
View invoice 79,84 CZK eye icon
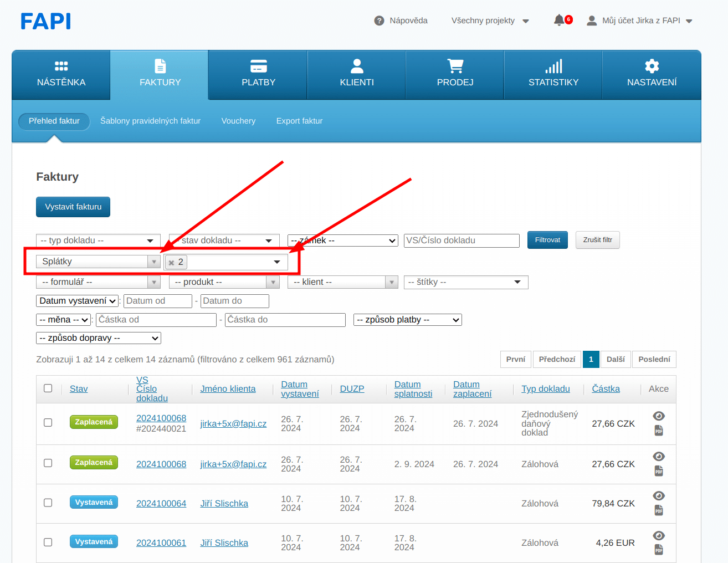[659, 496]
